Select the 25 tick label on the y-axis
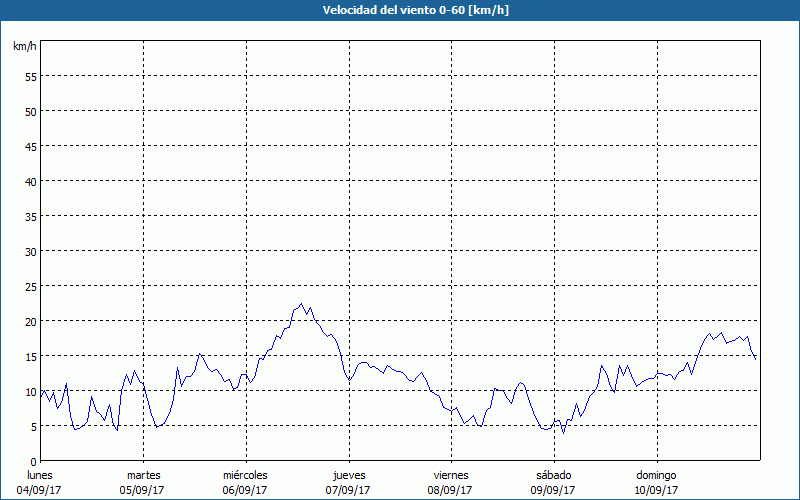The image size is (800, 500). tap(30, 286)
